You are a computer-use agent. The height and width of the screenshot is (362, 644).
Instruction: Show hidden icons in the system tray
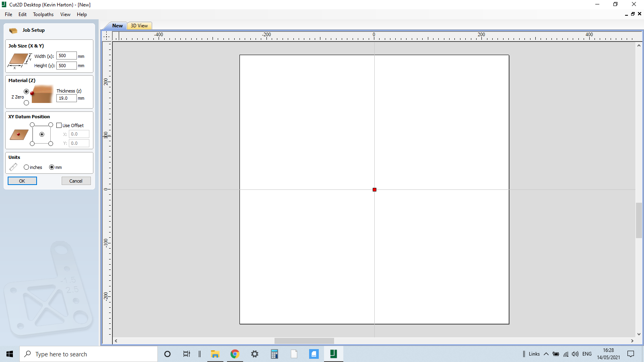[x=546, y=354]
